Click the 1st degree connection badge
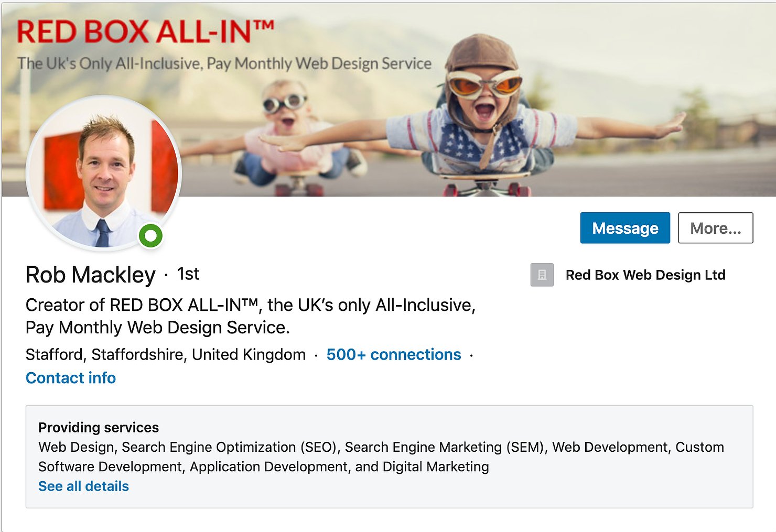776x532 pixels. click(188, 274)
